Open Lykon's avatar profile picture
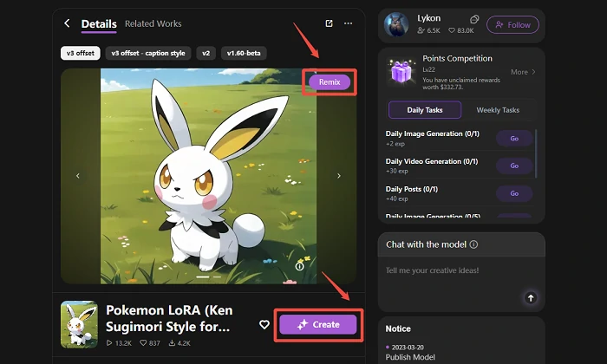 point(396,25)
